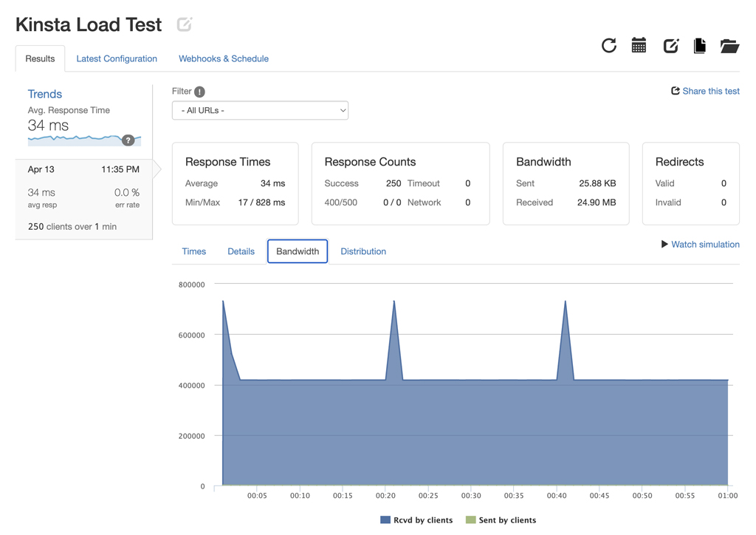Viewport: 756px width, 535px height.
Task: Click the Share this test link
Action: pyautogui.click(x=705, y=91)
